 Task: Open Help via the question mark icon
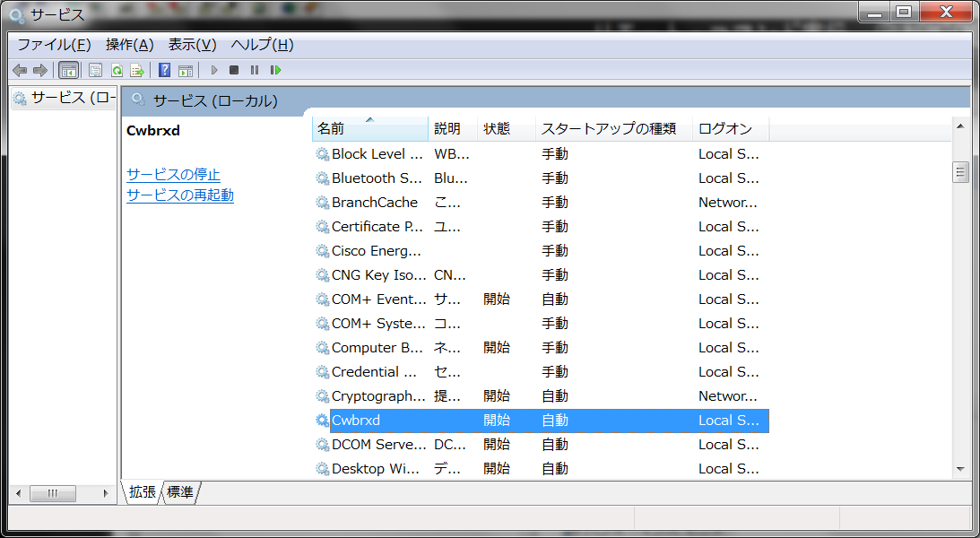click(x=164, y=70)
